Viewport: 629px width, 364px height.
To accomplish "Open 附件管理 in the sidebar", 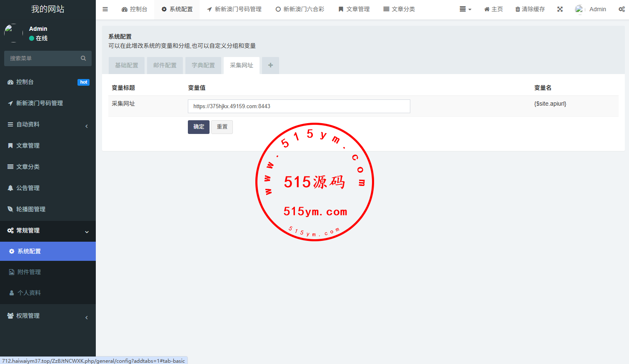I will tap(29, 272).
